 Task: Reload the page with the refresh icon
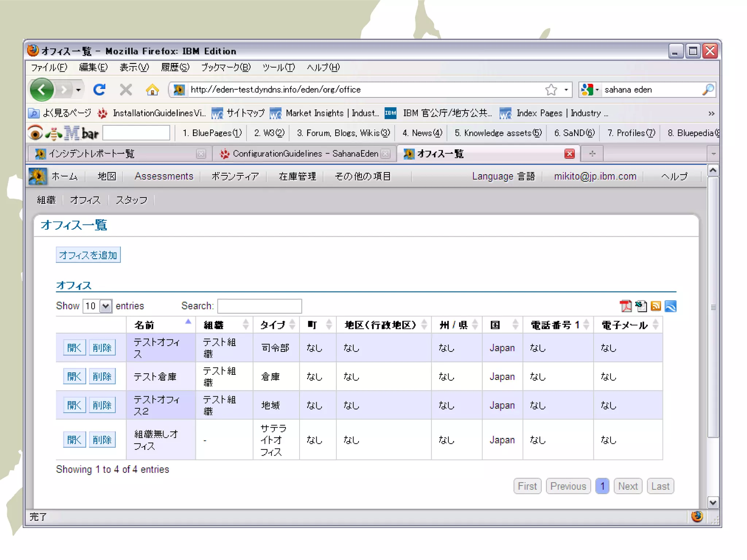pos(99,90)
